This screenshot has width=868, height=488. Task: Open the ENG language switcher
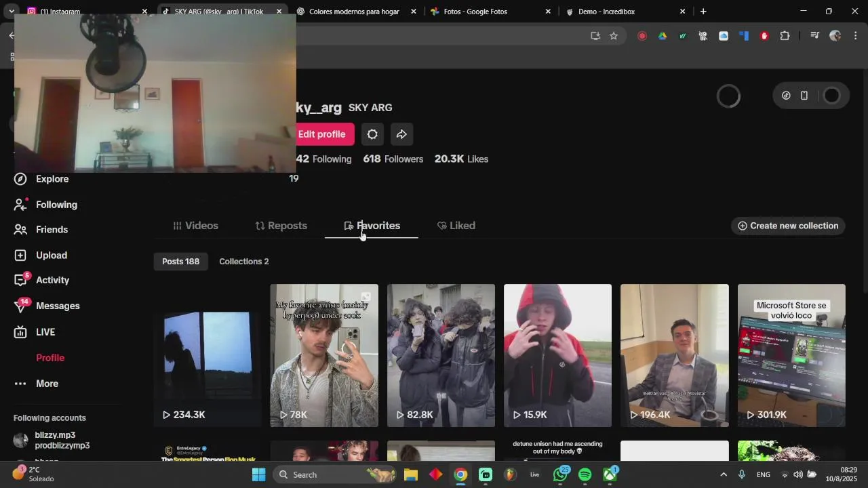764,474
